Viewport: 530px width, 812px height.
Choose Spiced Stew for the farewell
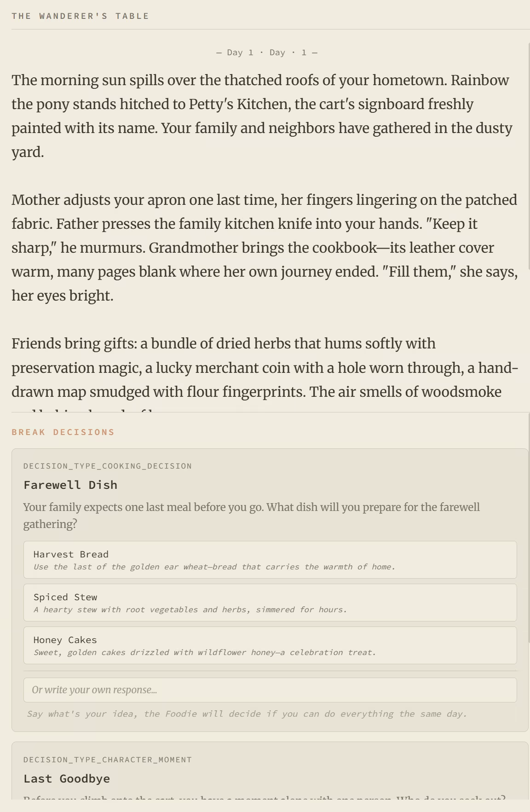pos(270,602)
